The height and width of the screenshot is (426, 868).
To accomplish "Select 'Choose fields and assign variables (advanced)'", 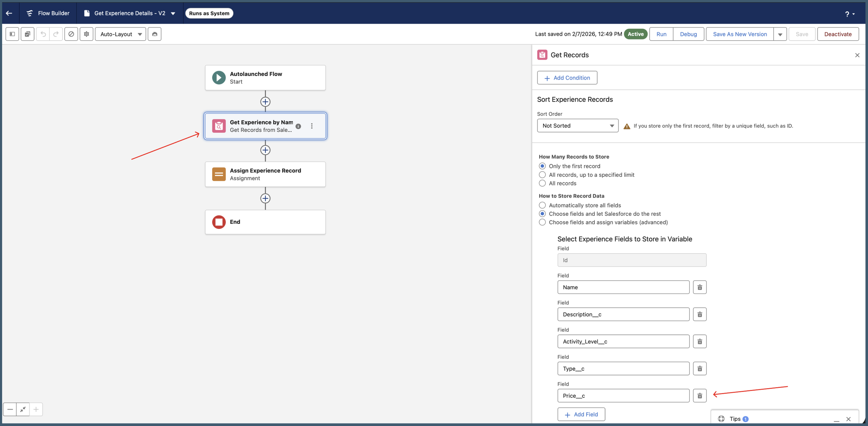I will pos(542,222).
